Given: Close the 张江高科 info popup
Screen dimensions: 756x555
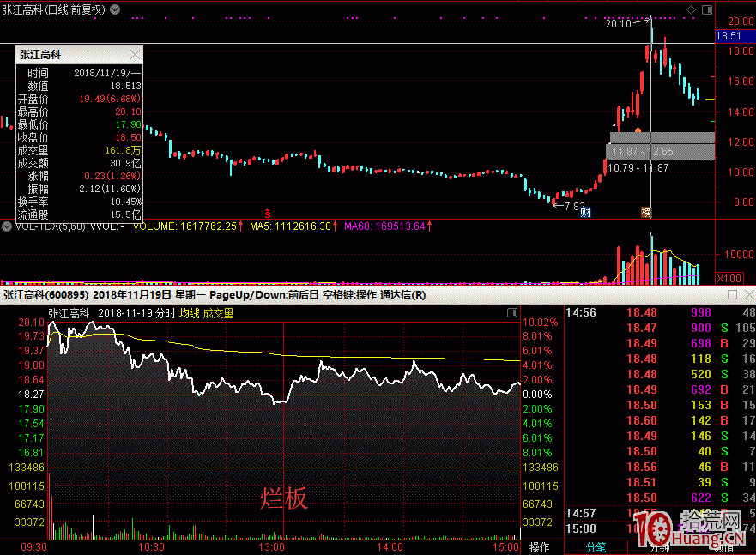Looking at the screenshot, I should (135, 55).
